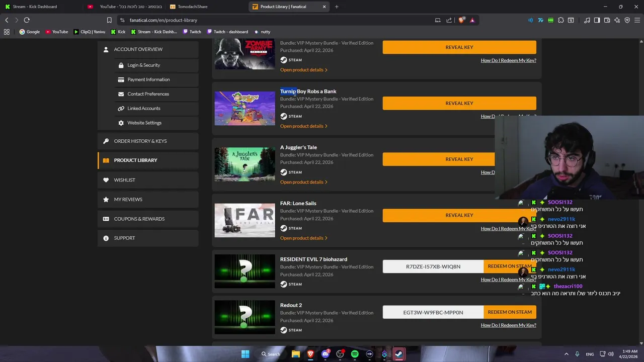Open the nutty bookmark
The image size is (644, 362).
[x=262, y=32]
